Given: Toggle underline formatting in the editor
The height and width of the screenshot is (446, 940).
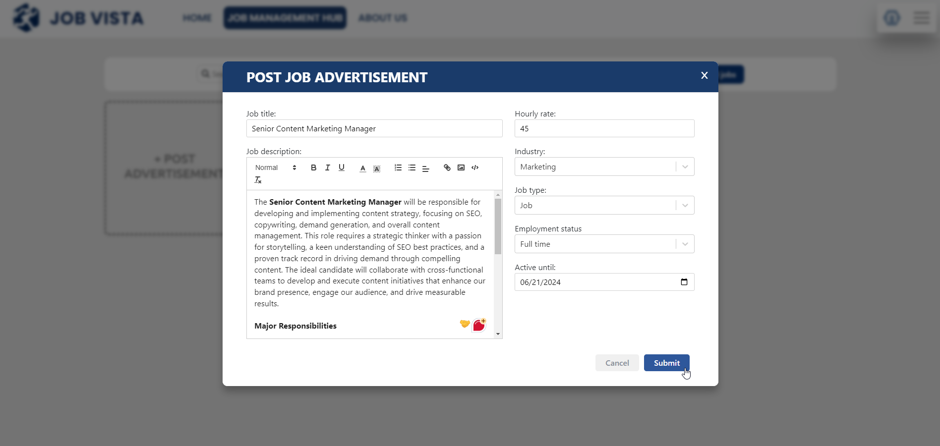Looking at the screenshot, I should point(341,168).
